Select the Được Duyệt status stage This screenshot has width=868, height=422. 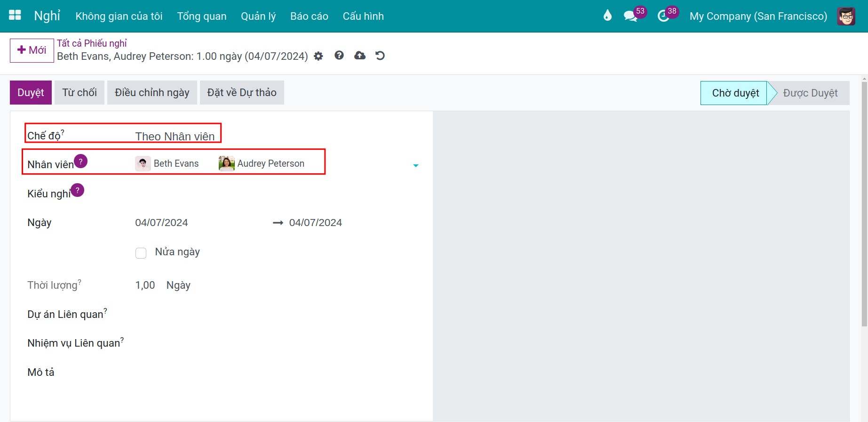coord(810,93)
